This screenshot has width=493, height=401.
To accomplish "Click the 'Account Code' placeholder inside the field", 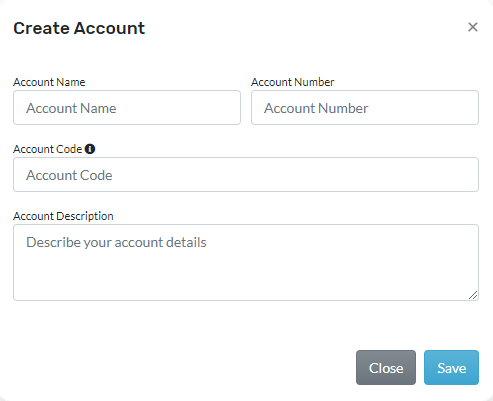I will 69,175.
